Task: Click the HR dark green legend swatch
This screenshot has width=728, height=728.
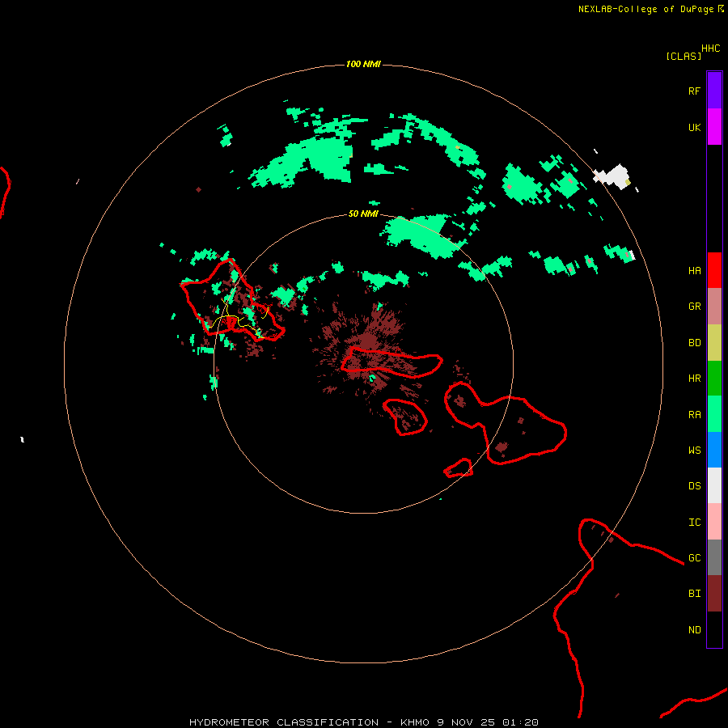Action: [714, 379]
